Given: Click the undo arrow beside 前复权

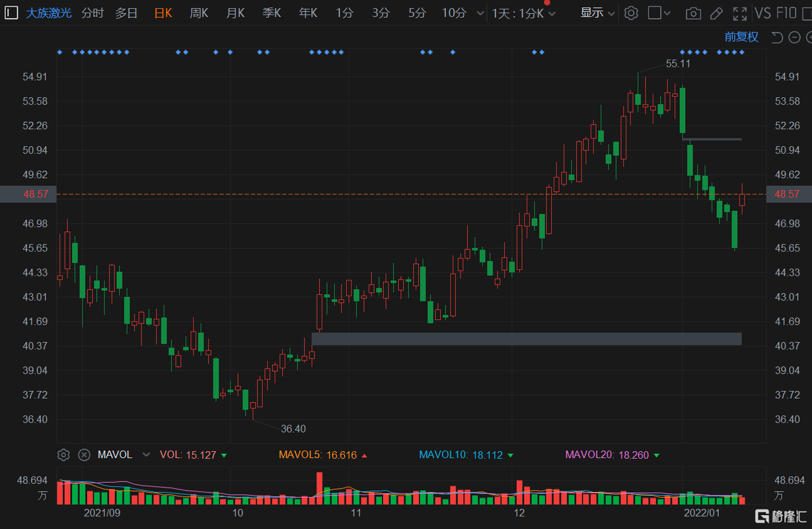Looking at the screenshot, I should click(x=777, y=37).
